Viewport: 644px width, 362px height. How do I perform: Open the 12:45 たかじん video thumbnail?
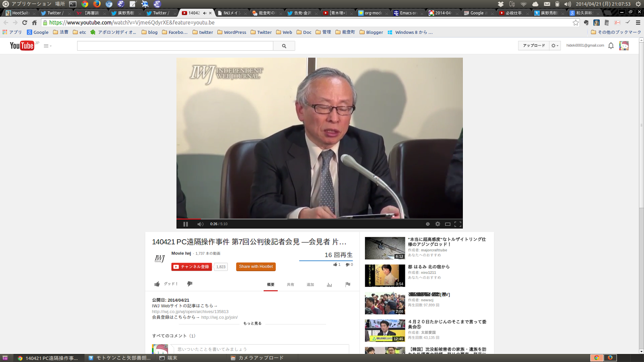[x=385, y=331]
